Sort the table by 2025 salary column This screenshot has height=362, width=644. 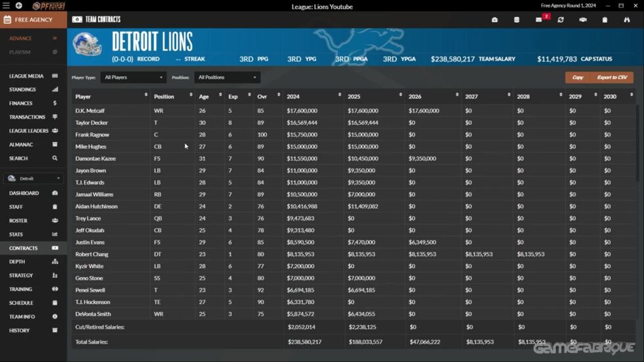[375, 97]
